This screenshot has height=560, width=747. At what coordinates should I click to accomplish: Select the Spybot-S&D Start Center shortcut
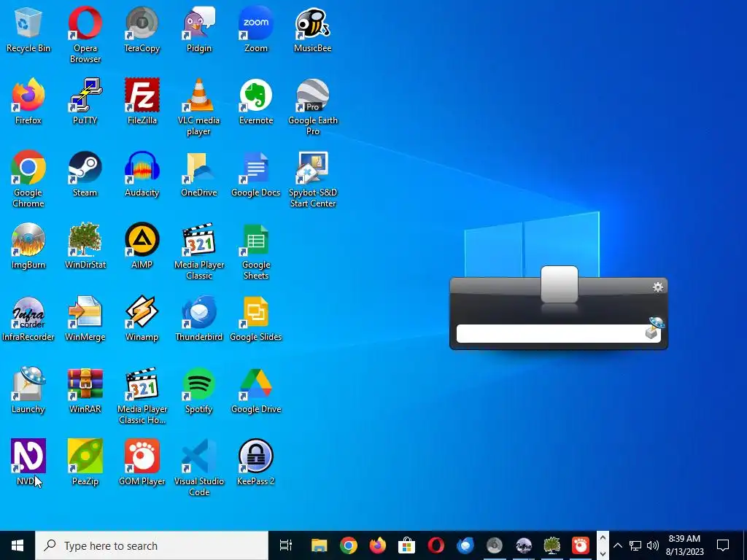312,179
